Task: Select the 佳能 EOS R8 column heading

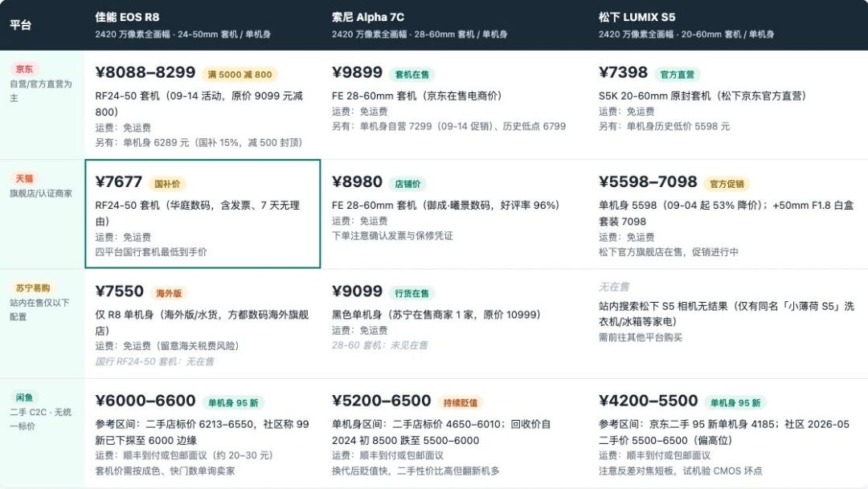Action: coord(127,17)
